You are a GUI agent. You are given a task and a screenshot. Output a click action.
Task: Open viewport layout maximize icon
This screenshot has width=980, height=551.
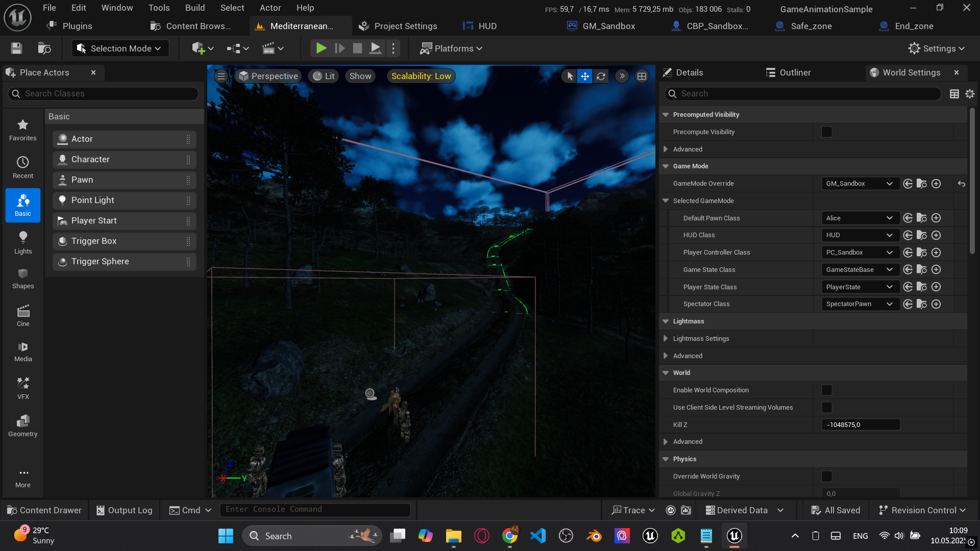pyautogui.click(x=642, y=77)
